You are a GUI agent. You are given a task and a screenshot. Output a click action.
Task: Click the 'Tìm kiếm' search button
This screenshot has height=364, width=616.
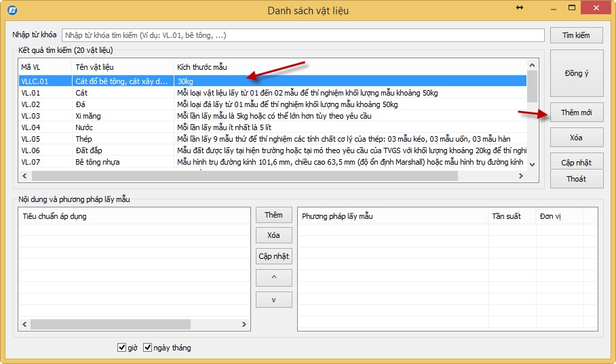575,35
